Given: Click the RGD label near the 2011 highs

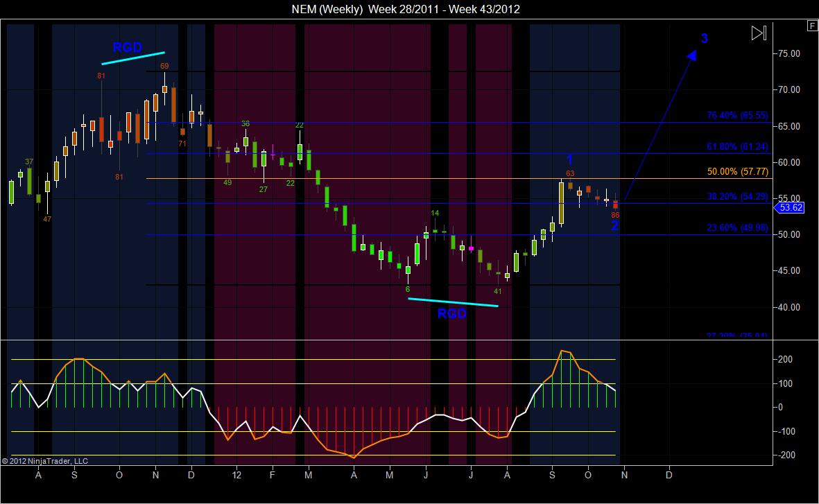Looking at the screenshot, I should (x=128, y=47).
